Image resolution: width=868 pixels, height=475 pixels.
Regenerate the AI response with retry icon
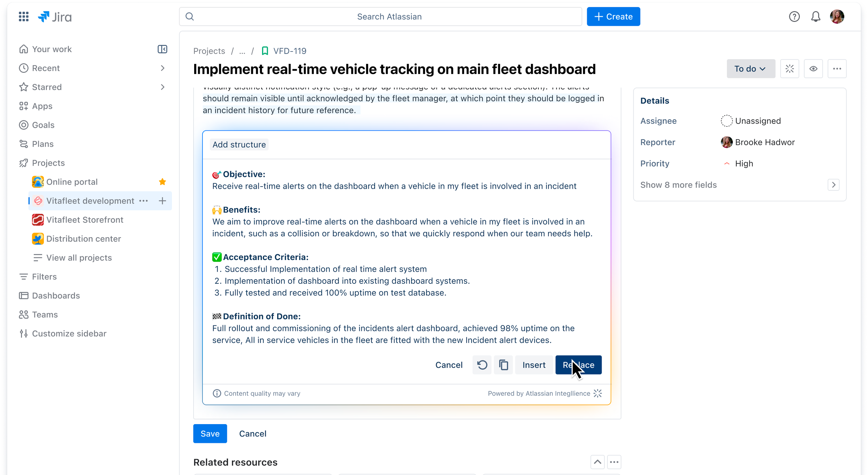tap(482, 365)
